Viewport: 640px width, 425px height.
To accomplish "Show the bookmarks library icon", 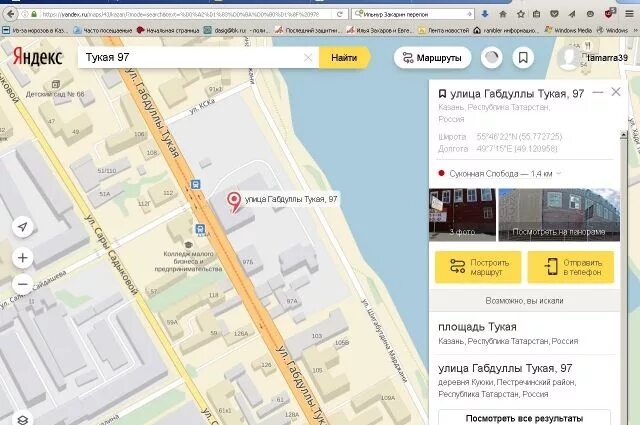I will tap(537, 14).
